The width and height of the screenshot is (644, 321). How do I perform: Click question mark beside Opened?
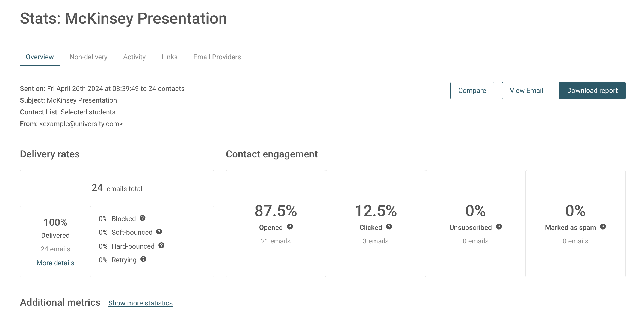(x=290, y=227)
